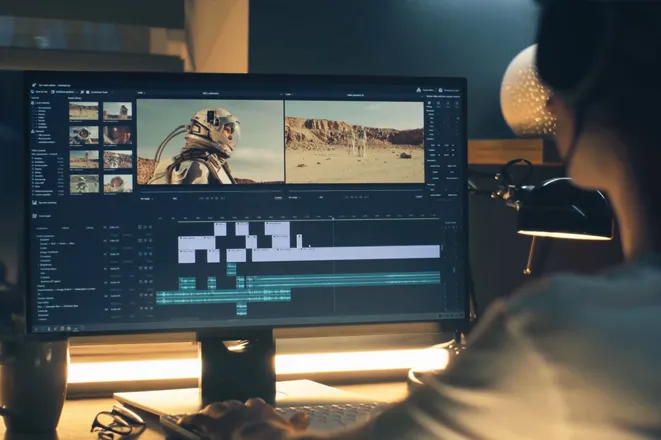The width and height of the screenshot is (661, 440).
Task: Select the narrow isolated white clip near the playhead
Action: coord(299,241)
